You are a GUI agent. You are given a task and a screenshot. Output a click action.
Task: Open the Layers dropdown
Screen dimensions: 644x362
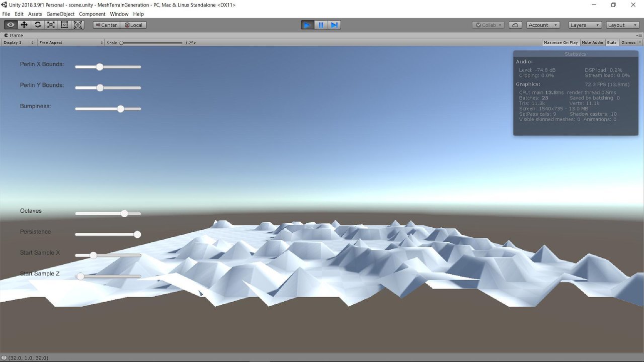(x=585, y=25)
